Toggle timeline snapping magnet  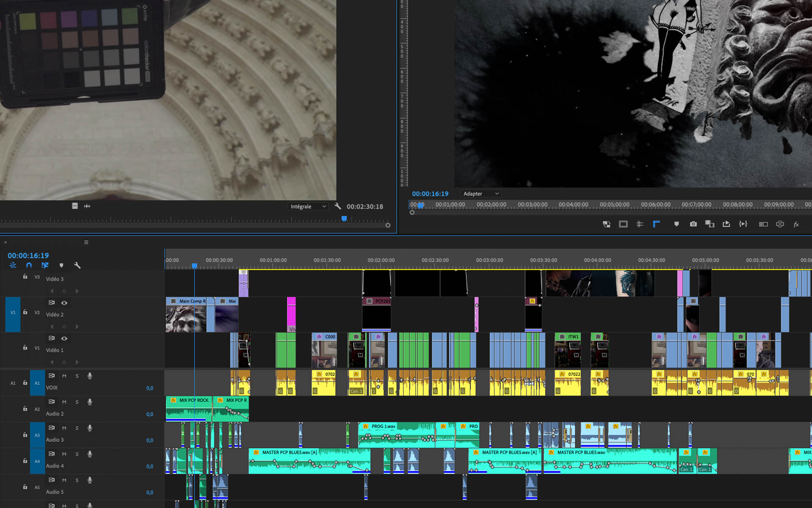point(29,265)
